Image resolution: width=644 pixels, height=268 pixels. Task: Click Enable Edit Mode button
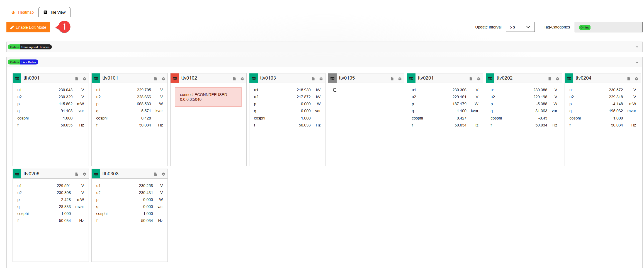28,27
